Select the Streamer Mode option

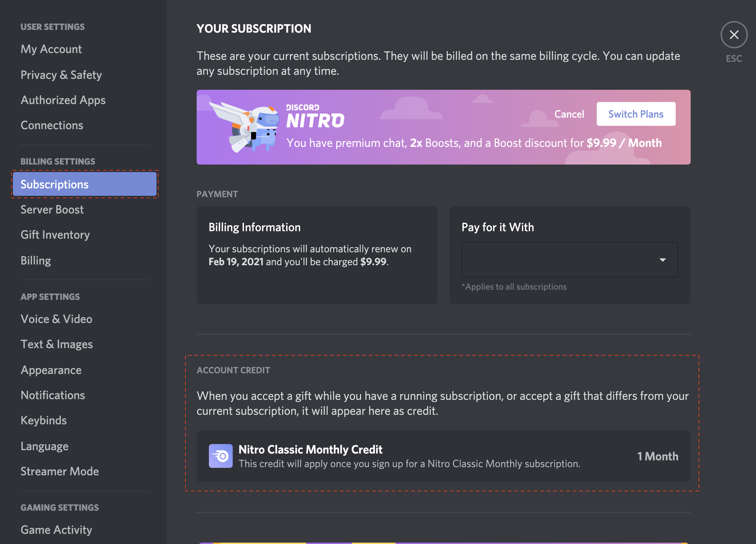[60, 470]
